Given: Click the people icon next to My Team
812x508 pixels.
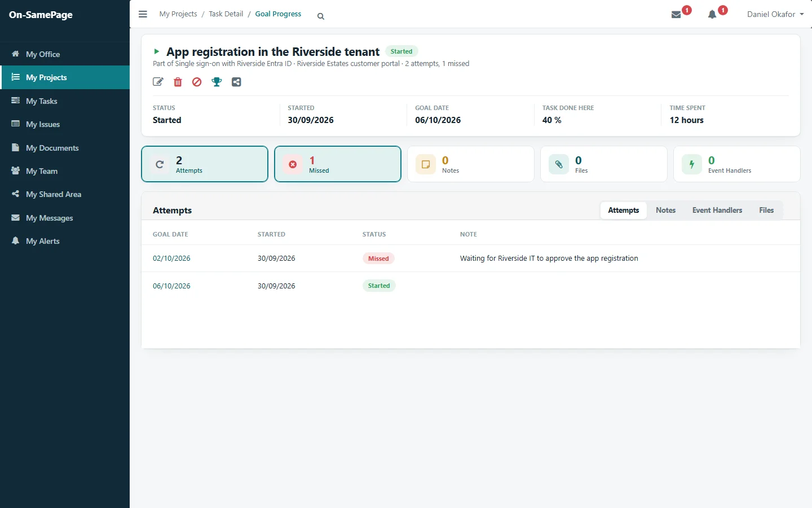Looking at the screenshot, I should pos(16,170).
